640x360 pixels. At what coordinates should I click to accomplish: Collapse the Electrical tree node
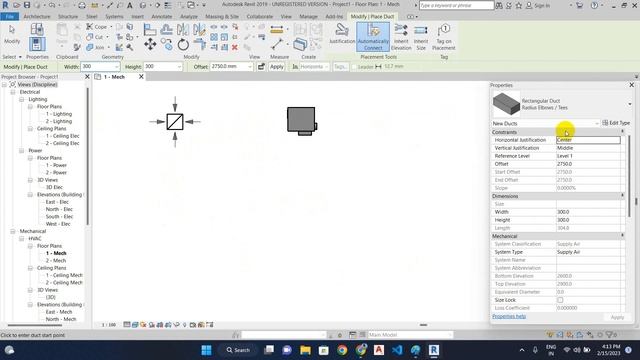point(13,92)
